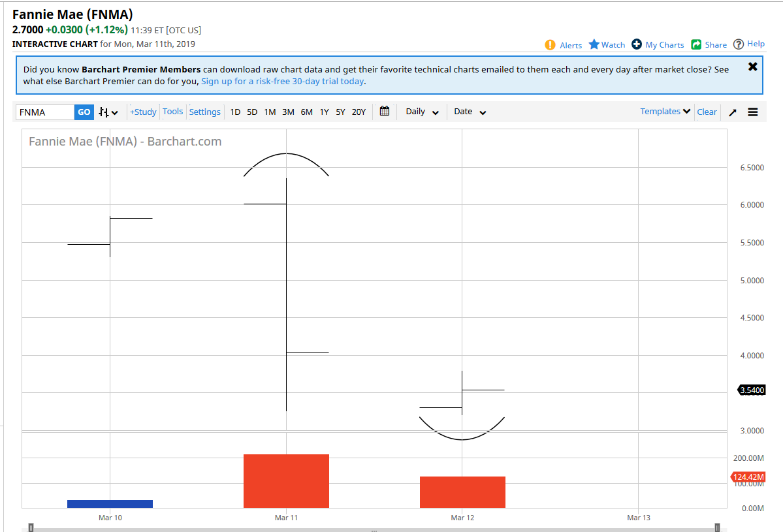Click the GO button
Screen dimensions: 783x532
pos(84,112)
